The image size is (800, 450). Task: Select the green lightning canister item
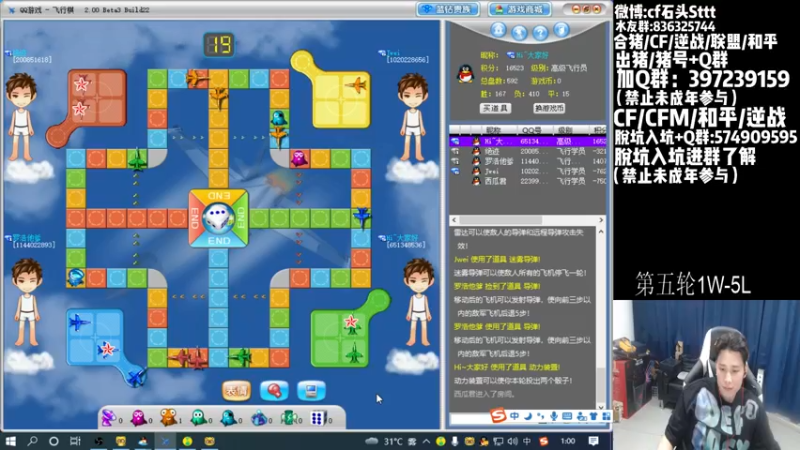pyautogui.click(x=288, y=418)
